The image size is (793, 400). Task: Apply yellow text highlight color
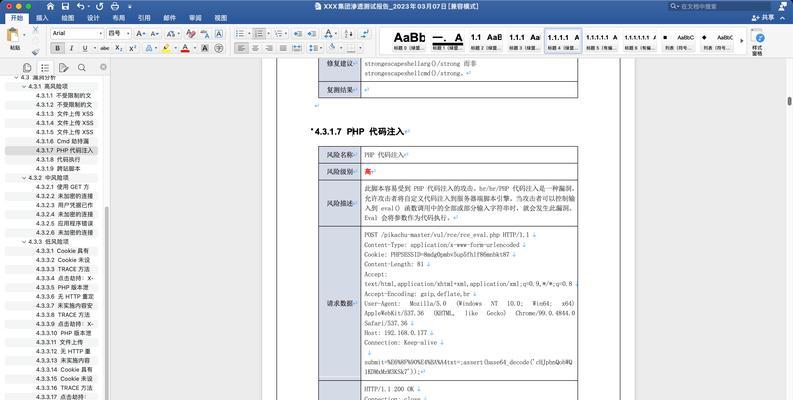pos(165,48)
